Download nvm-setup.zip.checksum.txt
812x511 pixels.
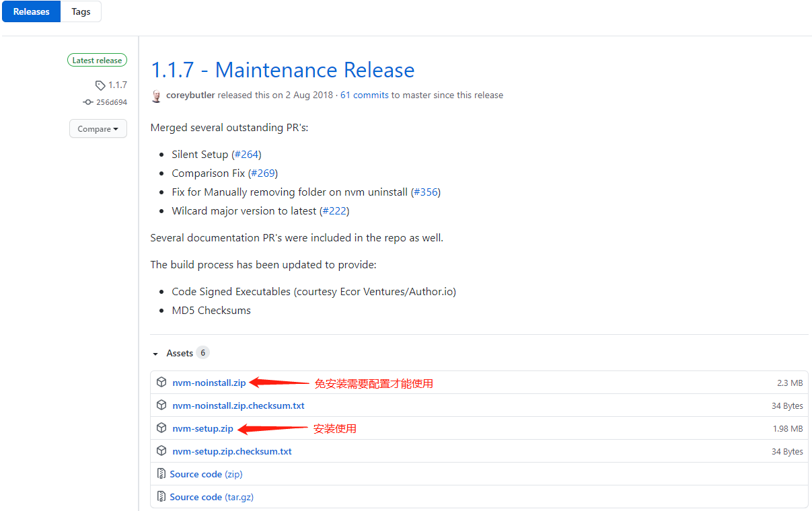[x=232, y=452]
